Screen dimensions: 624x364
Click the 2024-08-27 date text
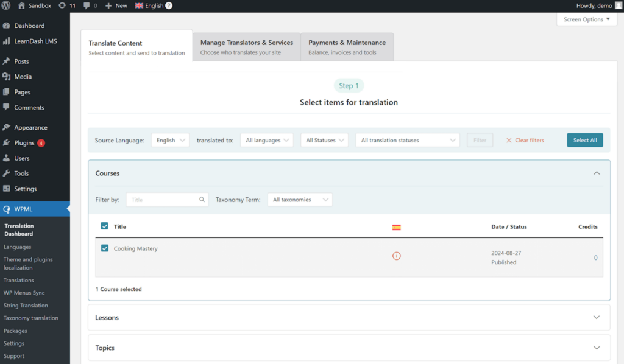point(506,253)
